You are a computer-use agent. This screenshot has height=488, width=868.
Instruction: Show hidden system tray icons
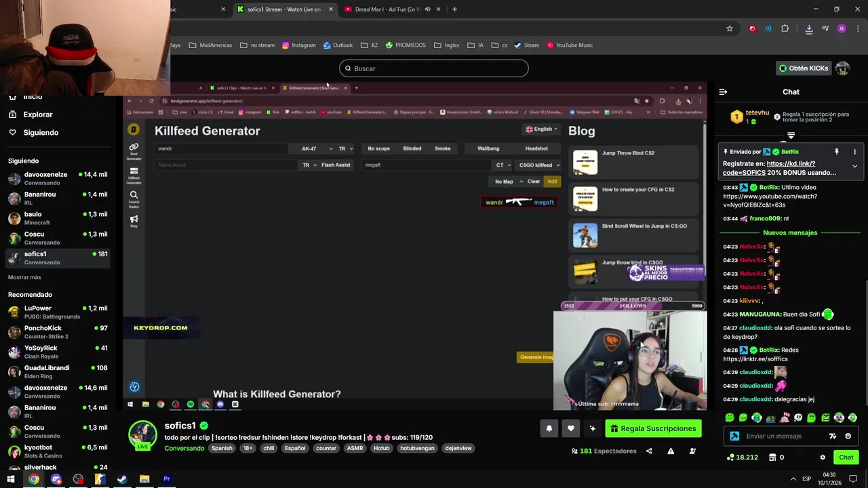coord(793,479)
